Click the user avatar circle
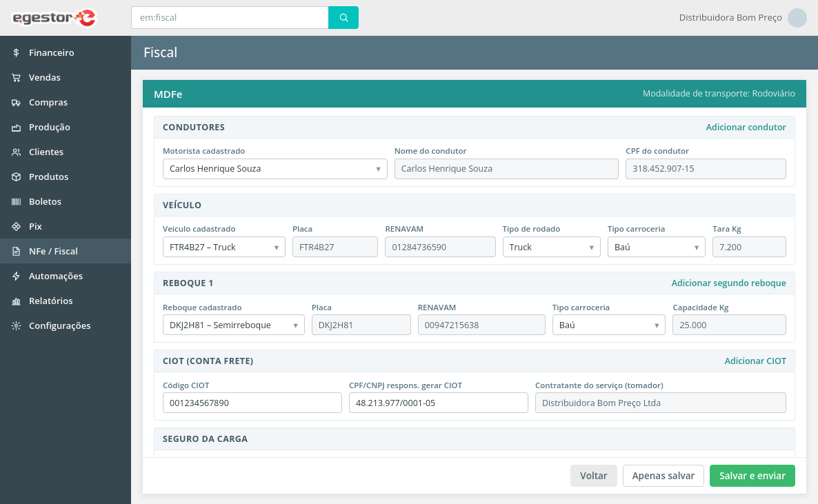818x504 pixels. 797,18
